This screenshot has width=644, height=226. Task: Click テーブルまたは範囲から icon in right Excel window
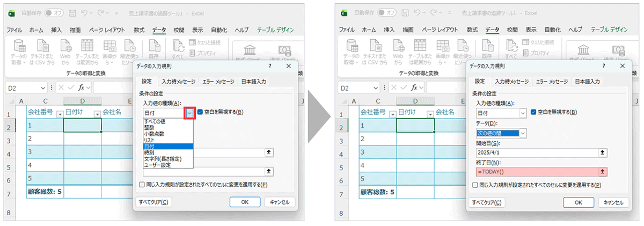[420, 46]
